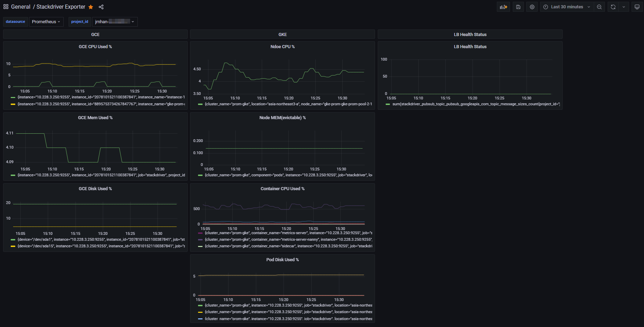644x327 pixels.
Task: Share the dashboard via share icon
Action: coord(101,7)
